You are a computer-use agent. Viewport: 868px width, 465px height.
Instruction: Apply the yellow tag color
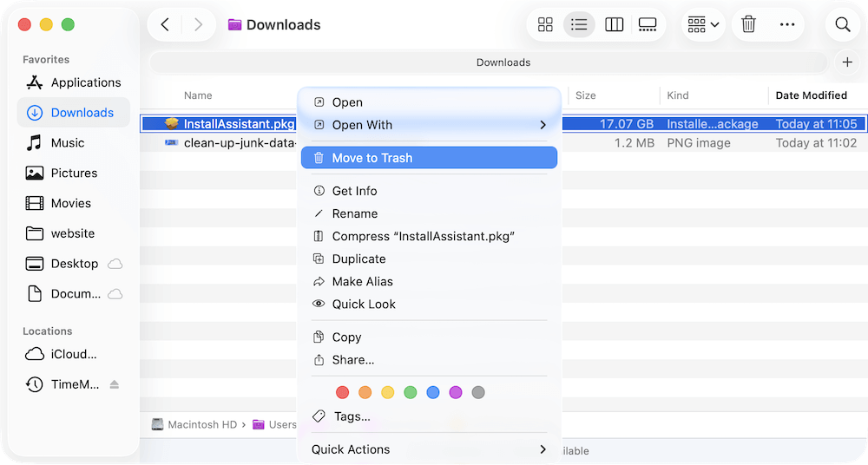tap(387, 392)
